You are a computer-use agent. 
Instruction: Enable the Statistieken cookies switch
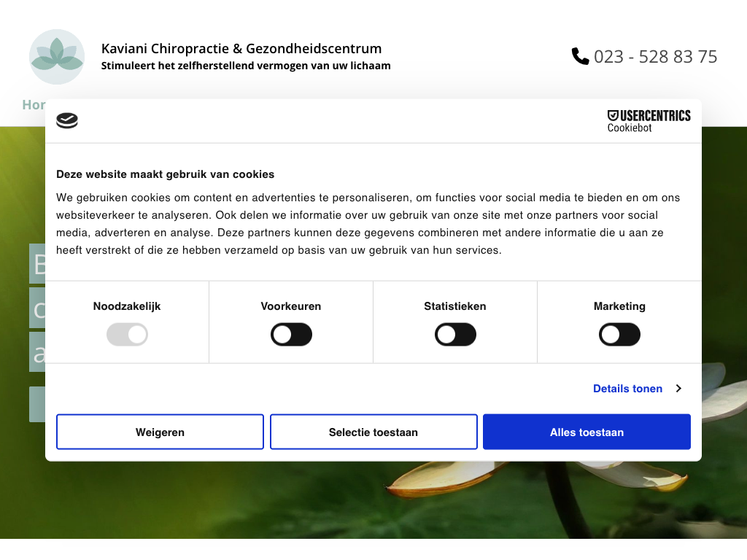455,335
